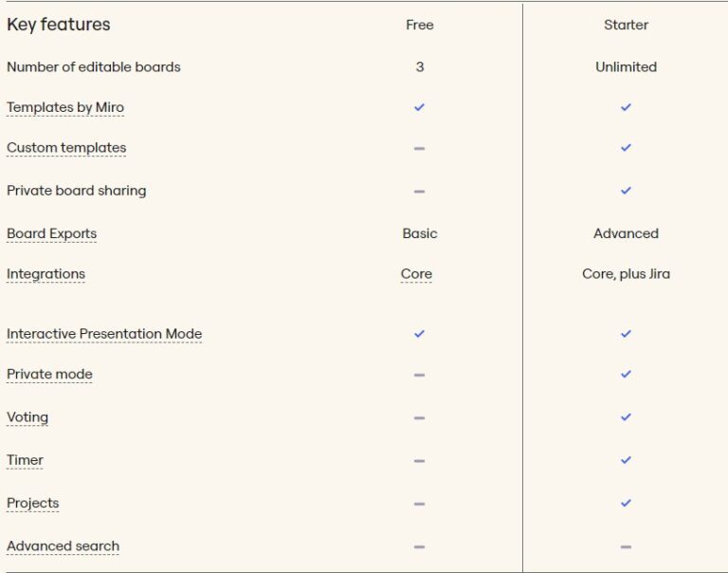Click the Advanced search feature label
Viewport: 728px width, 573px height.
pyautogui.click(x=63, y=546)
